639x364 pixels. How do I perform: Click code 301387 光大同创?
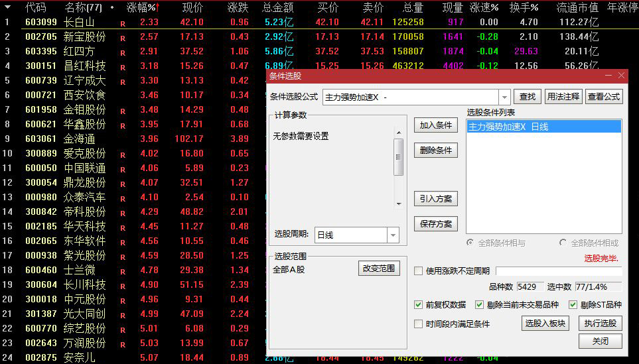click(x=41, y=314)
